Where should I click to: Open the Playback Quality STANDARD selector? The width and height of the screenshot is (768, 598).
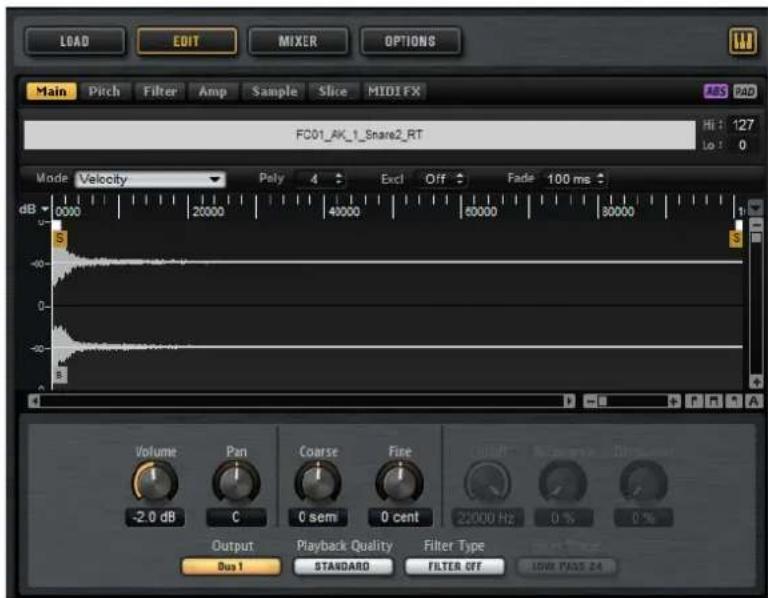(x=343, y=567)
